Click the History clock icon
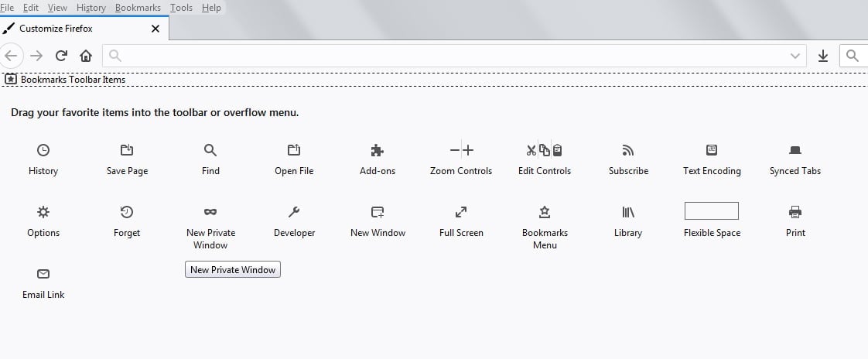Viewport: 868px width, 359px height. pyautogui.click(x=43, y=150)
